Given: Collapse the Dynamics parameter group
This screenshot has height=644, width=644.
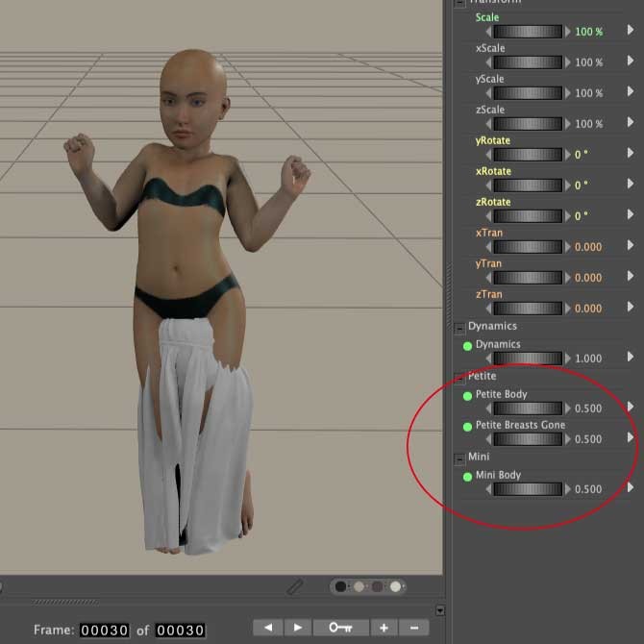Looking at the screenshot, I should 459,327.
